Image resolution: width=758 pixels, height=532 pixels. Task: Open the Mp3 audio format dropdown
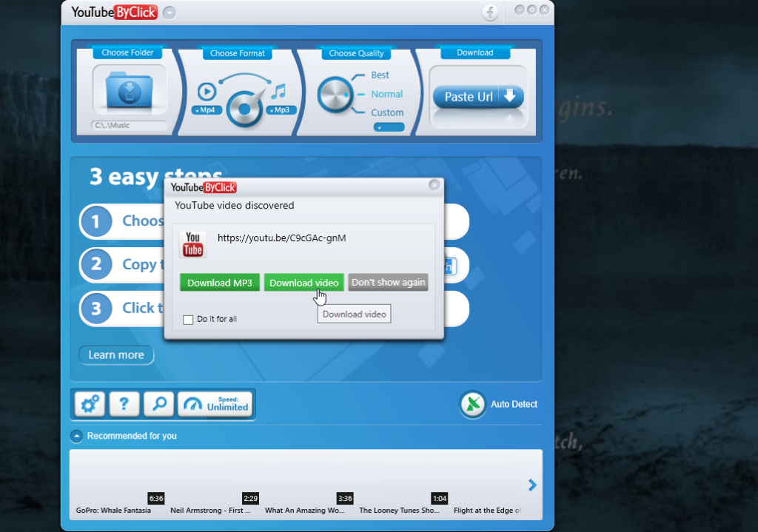281,110
